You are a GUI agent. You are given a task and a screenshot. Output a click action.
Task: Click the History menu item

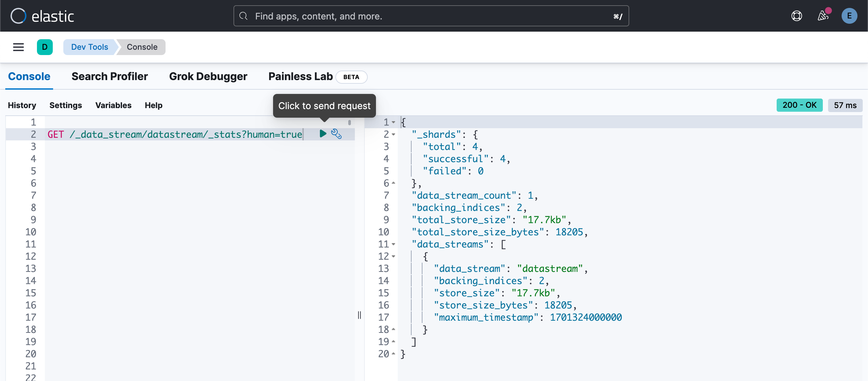tap(21, 104)
